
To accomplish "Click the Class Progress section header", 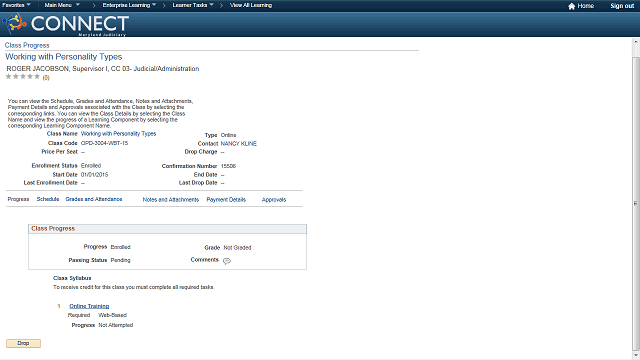I will (x=167, y=229).
